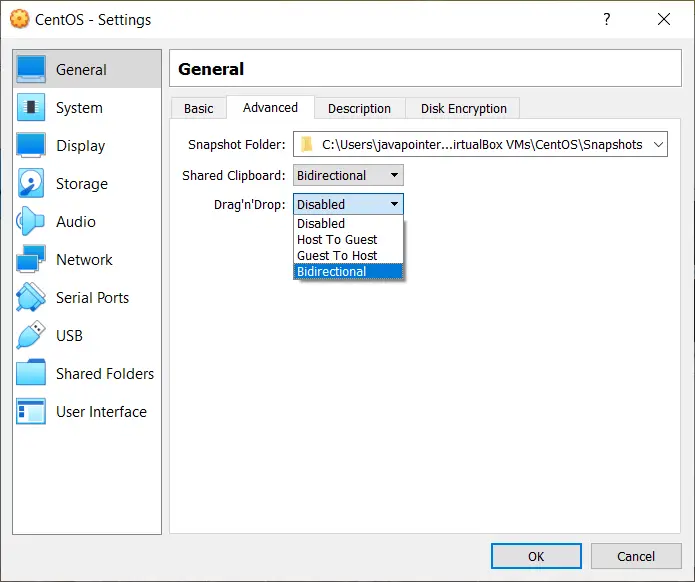Viewport: 695px width, 582px height.
Task: Switch to the Disk Encryption tab
Action: (464, 109)
